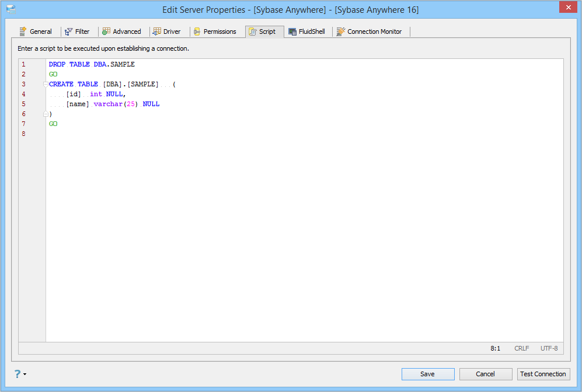Click the CRLF line ending indicator

point(521,348)
